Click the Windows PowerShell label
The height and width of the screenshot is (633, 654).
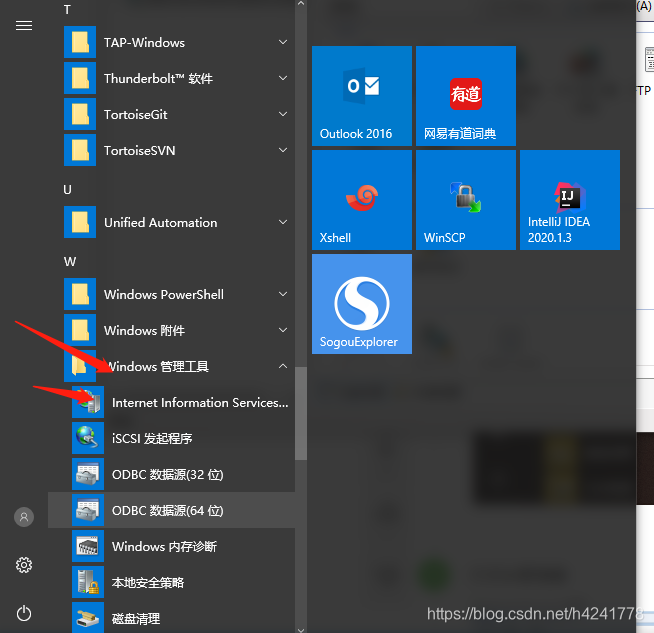pyautogui.click(x=164, y=294)
